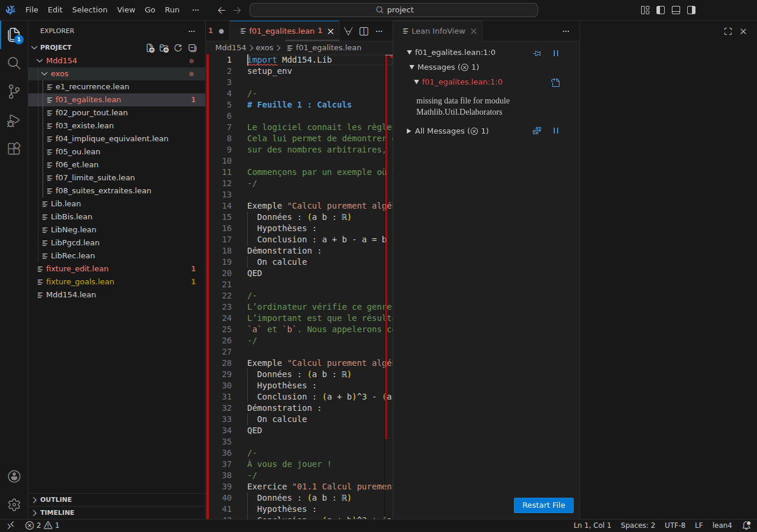This screenshot has height=532, width=757.
Task: Click the lean4 language mode in status bar
Action: click(x=722, y=525)
